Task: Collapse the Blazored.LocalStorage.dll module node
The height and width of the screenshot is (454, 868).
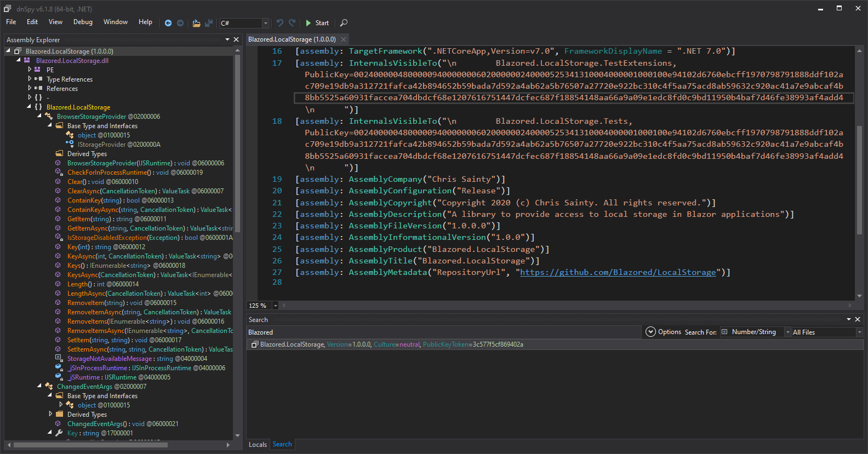Action: tap(19, 60)
